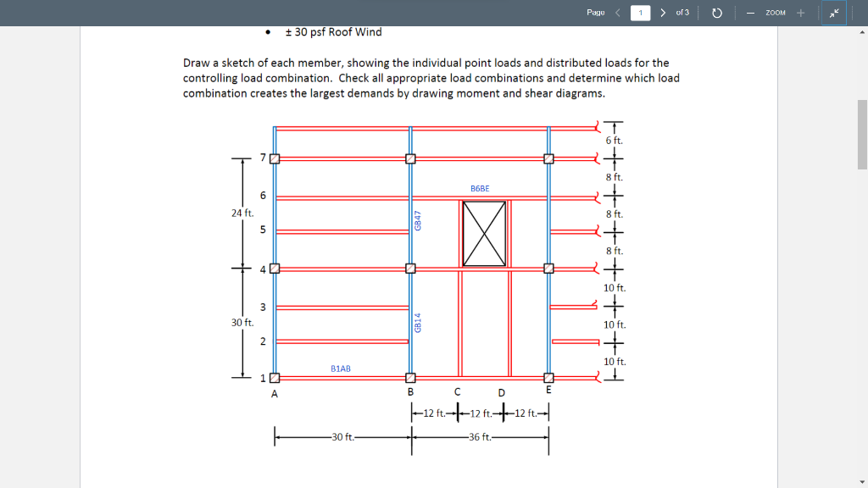Zoom out with the minus icon

tap(750, 13)
